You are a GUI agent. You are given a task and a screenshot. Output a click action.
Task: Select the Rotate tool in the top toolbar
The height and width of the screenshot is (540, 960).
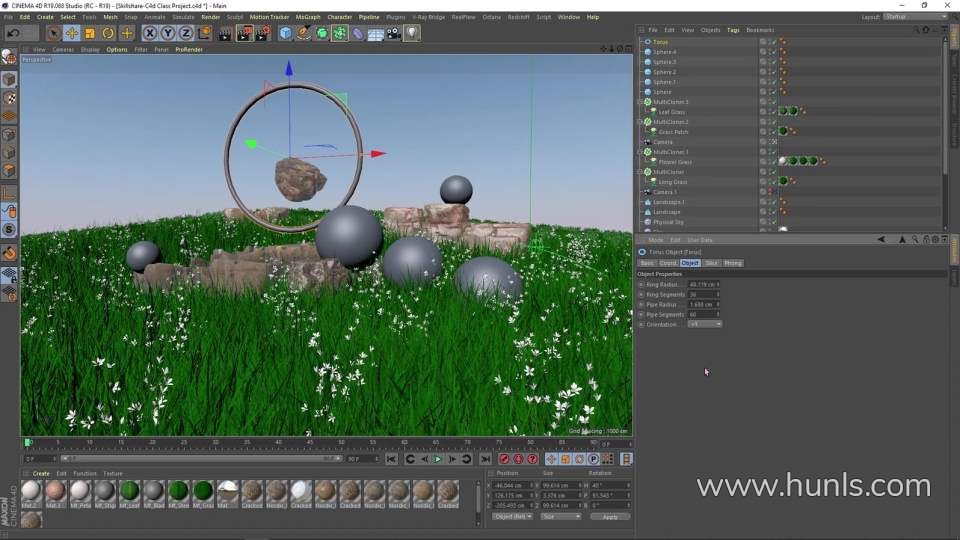coord(108,33)
